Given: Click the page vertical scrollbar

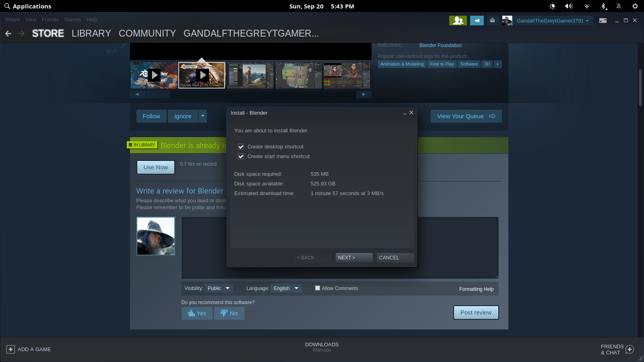Looking at the screenshot, I should (x=640, y=88).
